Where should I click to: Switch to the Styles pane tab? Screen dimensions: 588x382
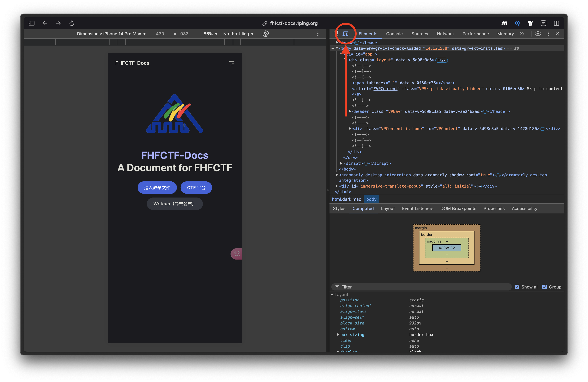pyautogui.click(x=339, y=209)
